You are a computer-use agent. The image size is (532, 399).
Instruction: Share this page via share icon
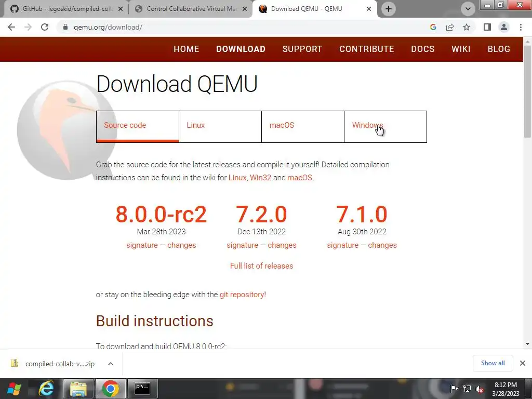click(450, 27)
